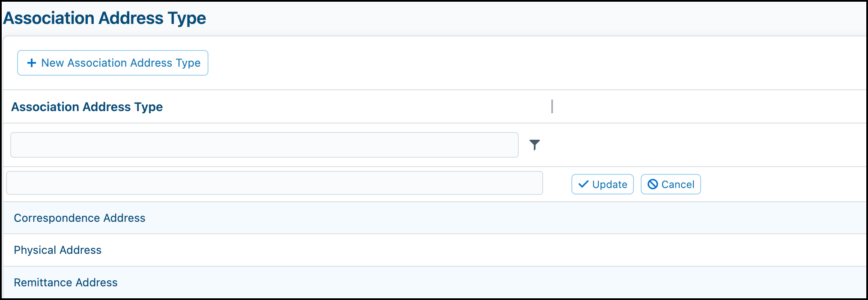This screenshot has width=868, height=300.
Task: Click the plus icon for new address type
Action: pos(32,63)
